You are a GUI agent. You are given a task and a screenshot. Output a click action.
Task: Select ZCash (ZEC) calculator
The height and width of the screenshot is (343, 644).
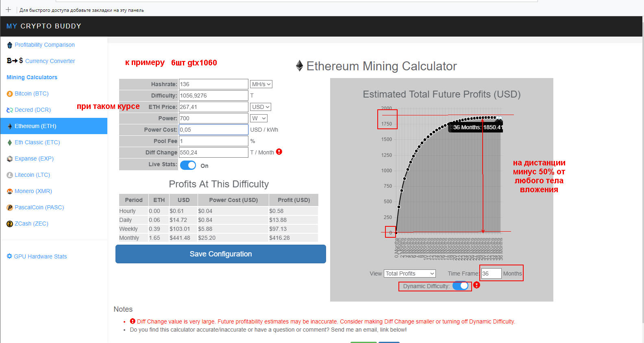tap(31, 224)
